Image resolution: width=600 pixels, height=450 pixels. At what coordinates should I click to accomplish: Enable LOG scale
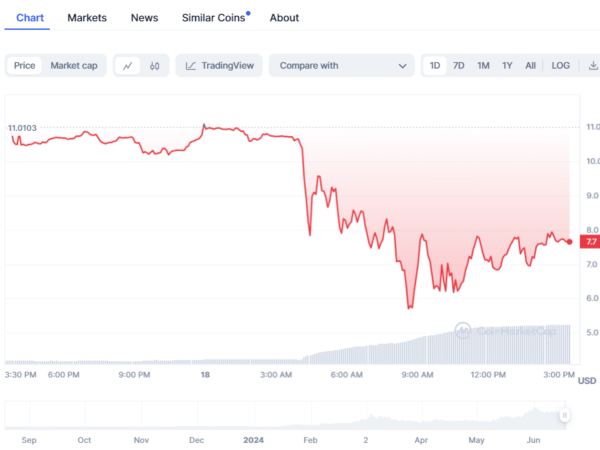point(561,66)
